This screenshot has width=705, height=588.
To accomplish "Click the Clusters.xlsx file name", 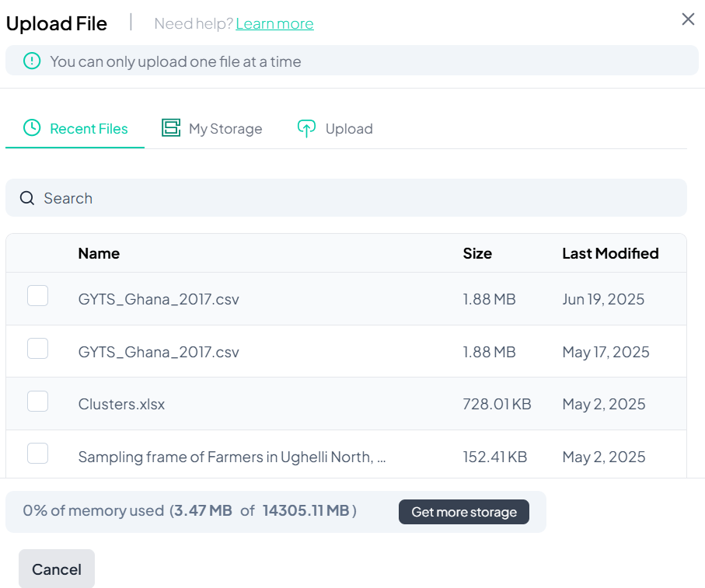I will pos(121,404).
